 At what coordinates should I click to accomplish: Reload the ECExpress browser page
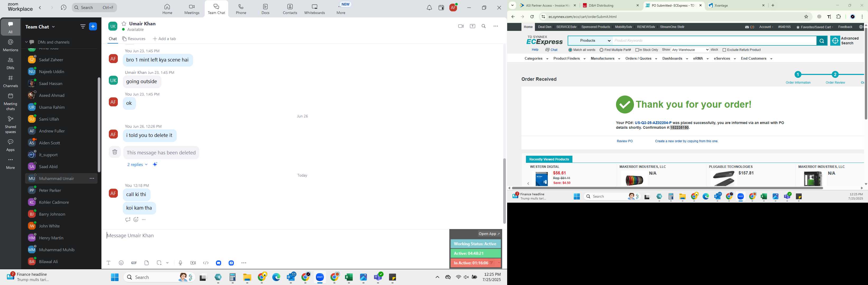(x=532, y=17)
